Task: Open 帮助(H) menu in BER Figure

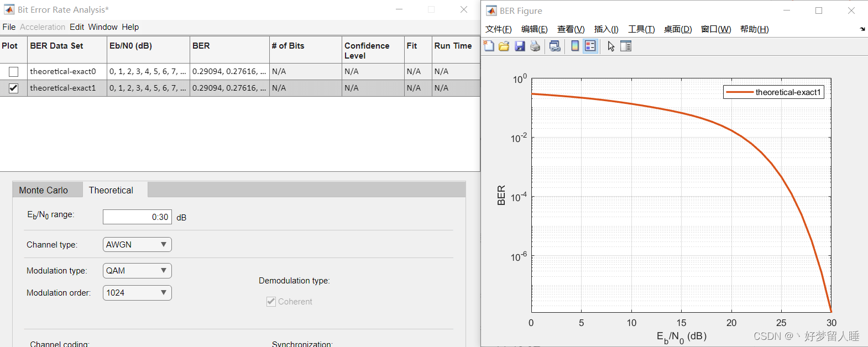Action: pyautogui.click(x=755, y=29)
